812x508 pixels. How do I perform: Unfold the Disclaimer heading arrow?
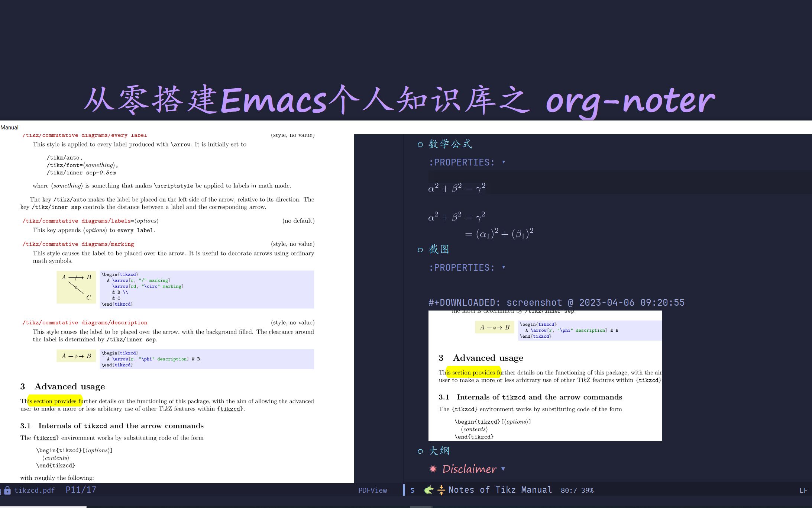[503, 469]
